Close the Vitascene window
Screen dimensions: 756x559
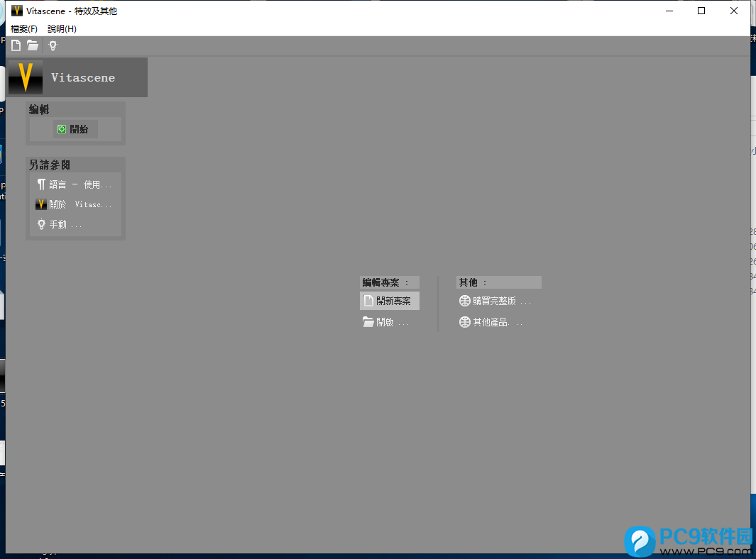pos(734,11)
